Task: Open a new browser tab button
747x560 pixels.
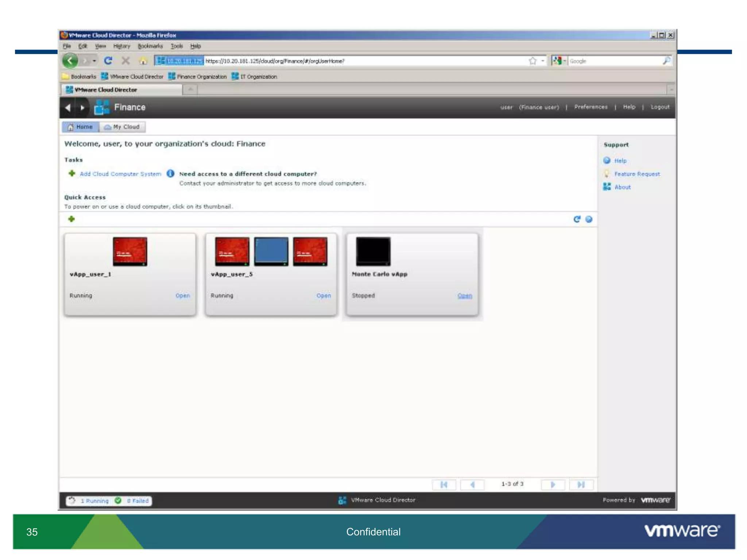Action: [190, 89]
